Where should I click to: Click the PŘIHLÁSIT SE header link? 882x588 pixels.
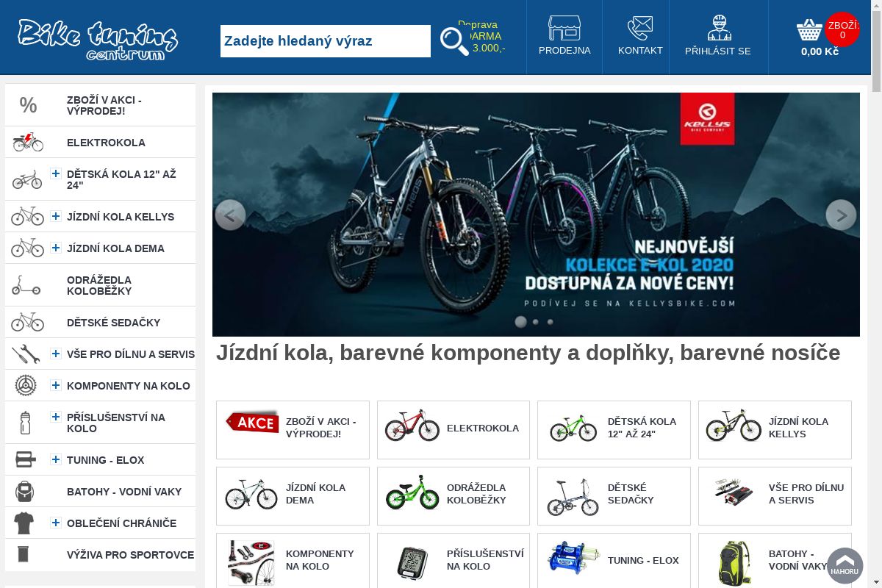click(718, 51)
